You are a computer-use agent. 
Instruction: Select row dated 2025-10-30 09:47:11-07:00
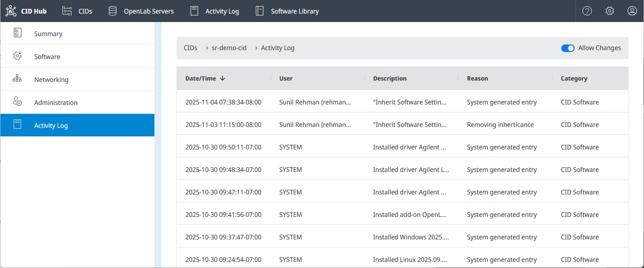402,192
